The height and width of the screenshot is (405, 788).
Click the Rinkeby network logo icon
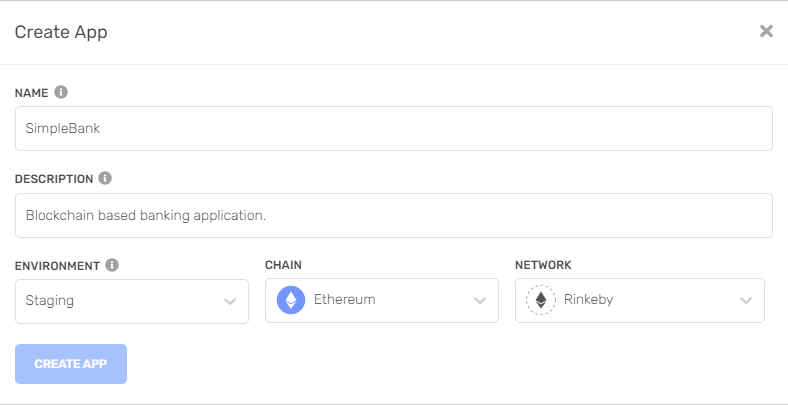coord(541,300)
